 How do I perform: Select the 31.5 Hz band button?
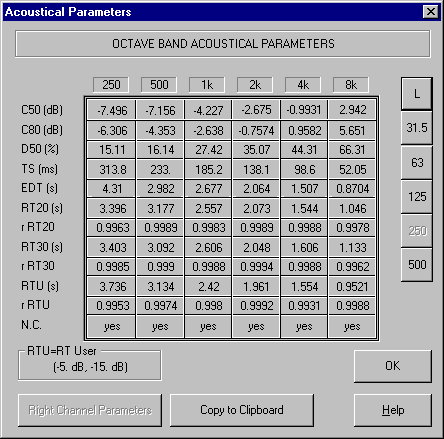[x=417, y=128]
